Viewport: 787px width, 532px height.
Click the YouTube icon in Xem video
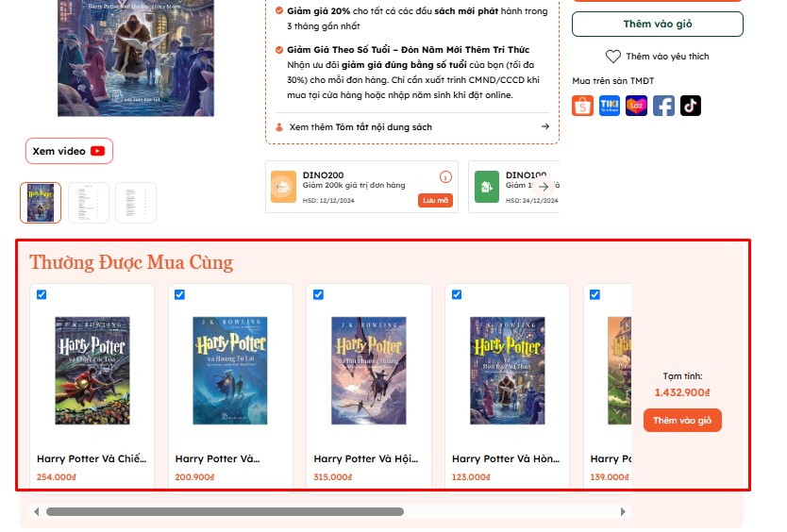98,151
